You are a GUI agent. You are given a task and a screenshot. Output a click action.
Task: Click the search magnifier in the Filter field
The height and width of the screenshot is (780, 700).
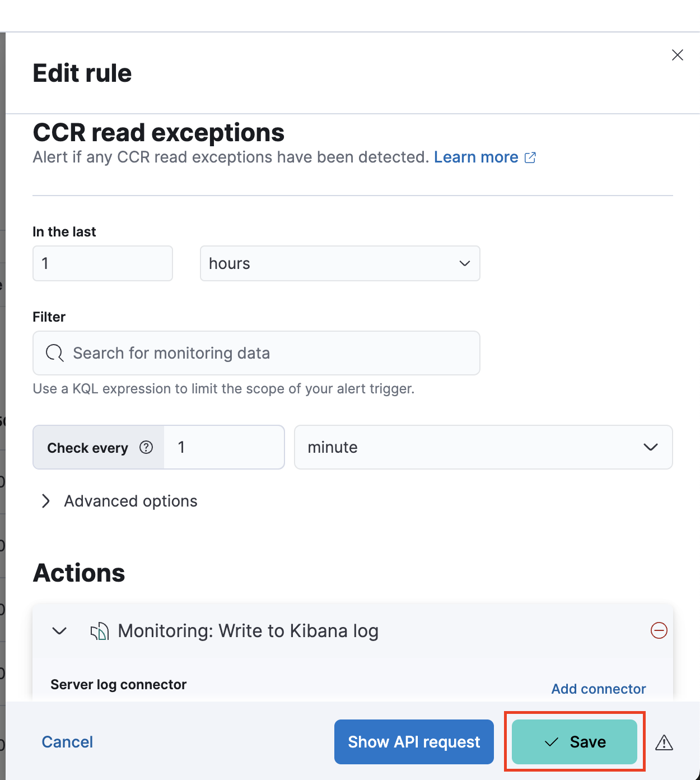pyautogui.click(x=54, y=353)
